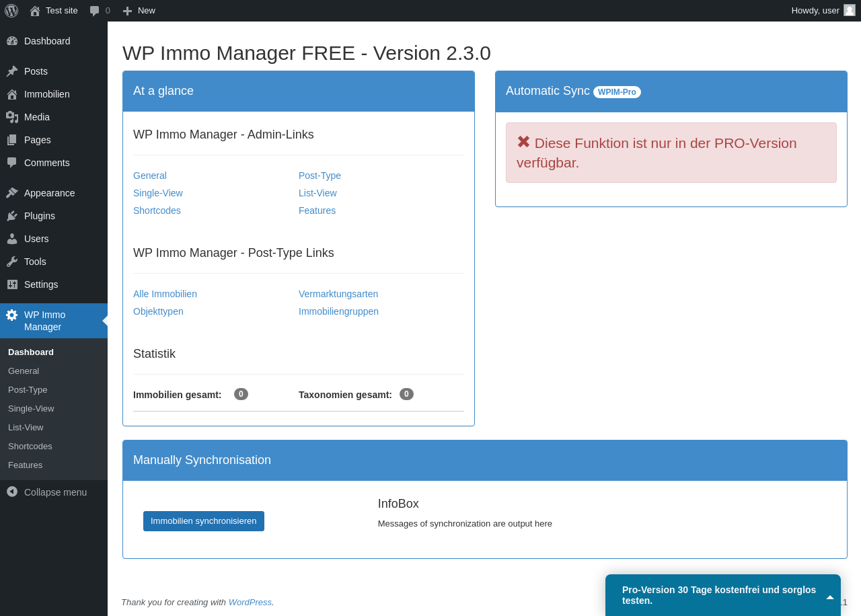Click the Comments label in sidebar
This screenshot has width=861, height=616.
coord(47,163)
